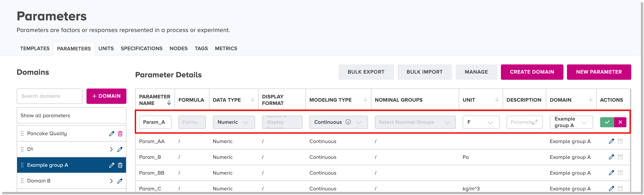Delete the Pancake Quality domain trash icon

pos(120,134)
